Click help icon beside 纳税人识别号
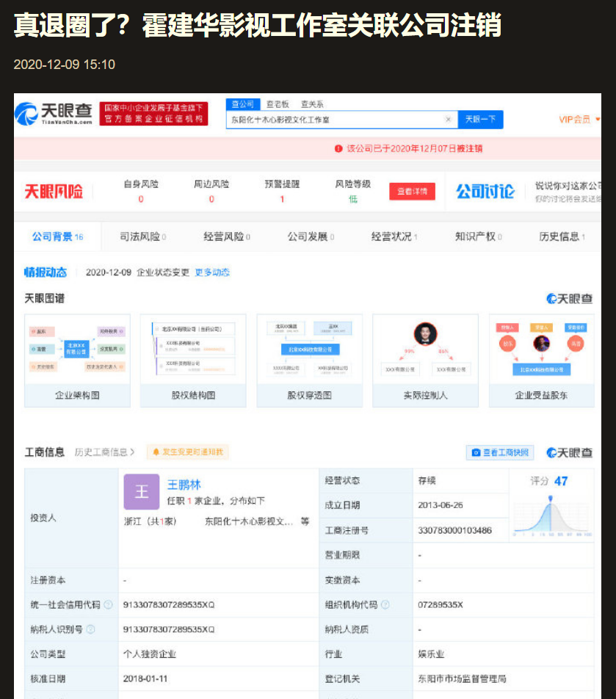 point(90,629)
